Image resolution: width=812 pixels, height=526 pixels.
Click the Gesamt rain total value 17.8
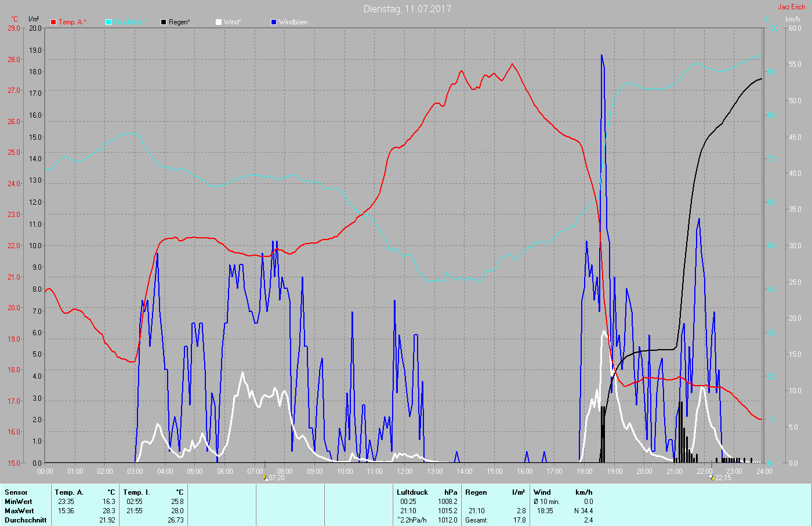click(520, 520)
